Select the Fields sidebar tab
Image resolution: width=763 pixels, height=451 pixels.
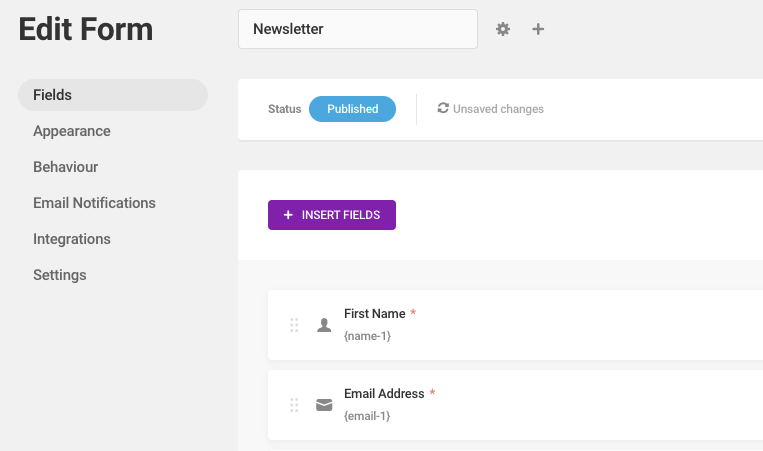coord(113,95)
